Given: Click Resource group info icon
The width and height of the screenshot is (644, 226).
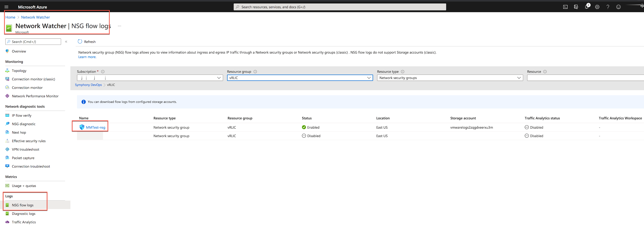Looking at the screenshot, I should (x=255, y=72).
